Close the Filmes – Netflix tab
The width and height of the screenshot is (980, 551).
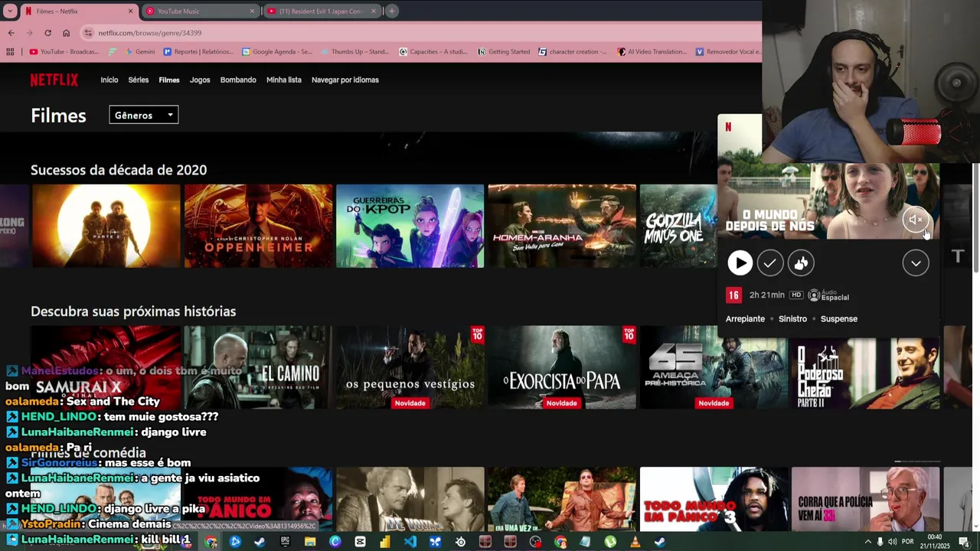coord(130,11)
